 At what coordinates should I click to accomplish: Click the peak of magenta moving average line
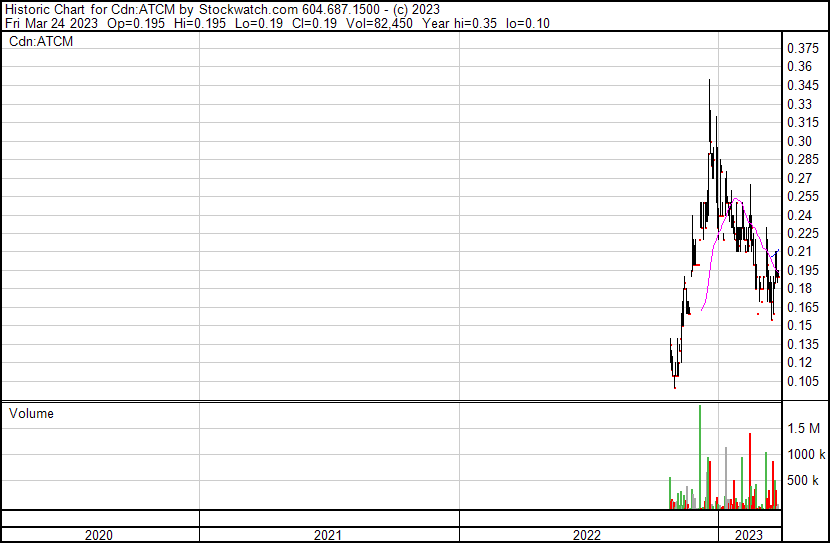[x=737, y=199]
